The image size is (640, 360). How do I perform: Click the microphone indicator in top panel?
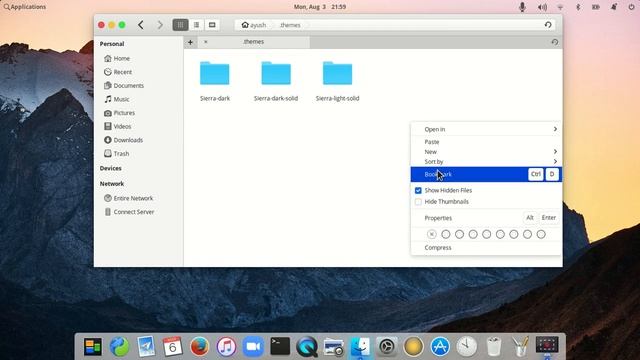pos(522,7)
